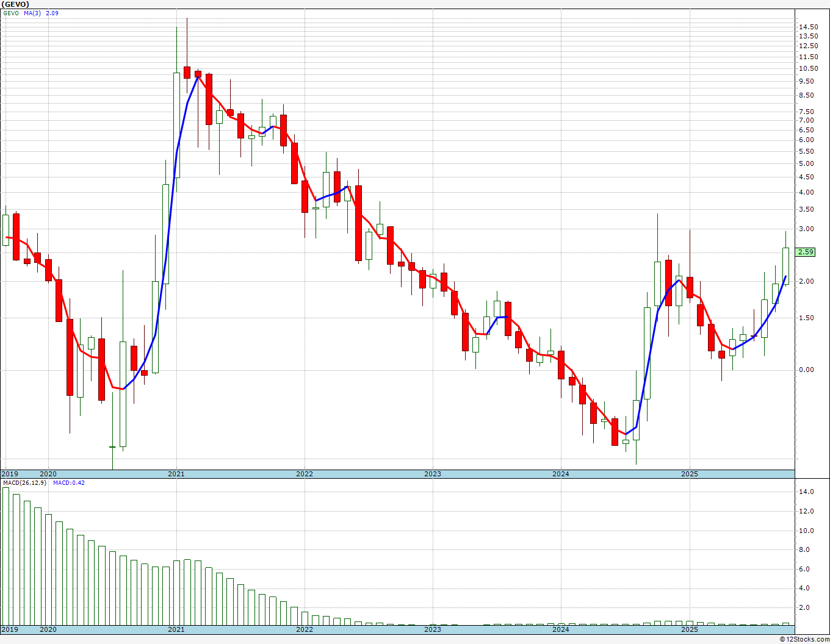The width and height of the screenshot is (830, 644).
Task: Select 2020 on the price chart time axis
Action: [x=48, y=474]
